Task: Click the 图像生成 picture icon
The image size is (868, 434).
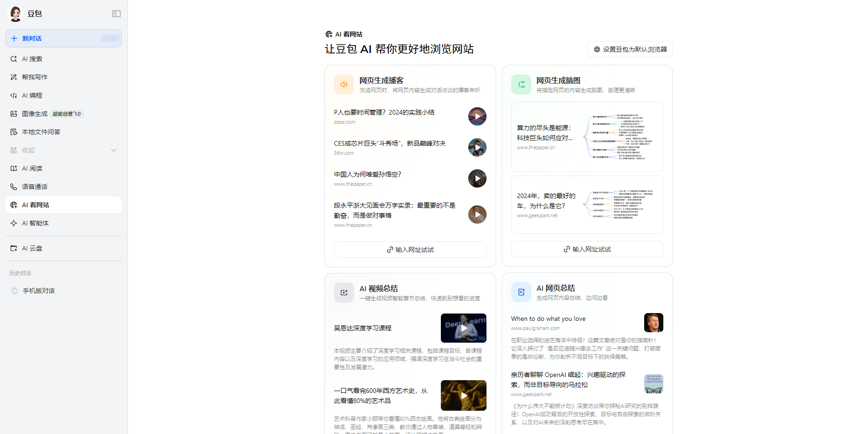Action: tap(14, 114)
